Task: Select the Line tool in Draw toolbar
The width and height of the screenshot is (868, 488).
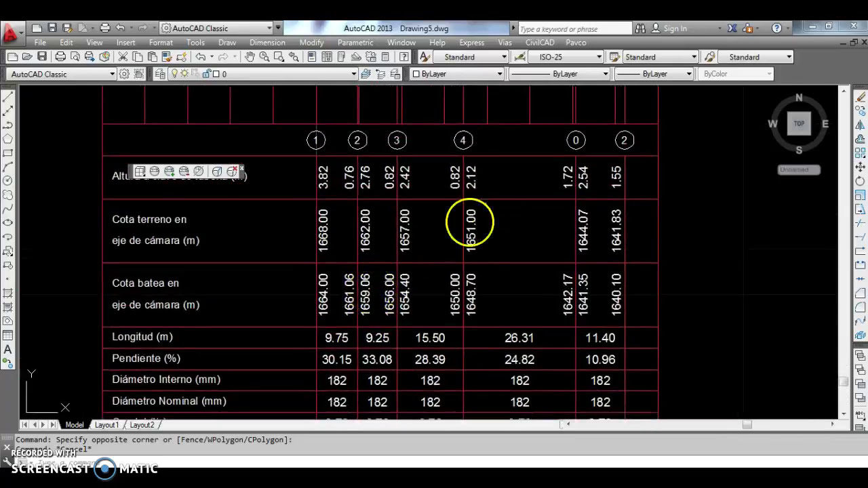Action: pyautogui.click(x=7, y=97)
